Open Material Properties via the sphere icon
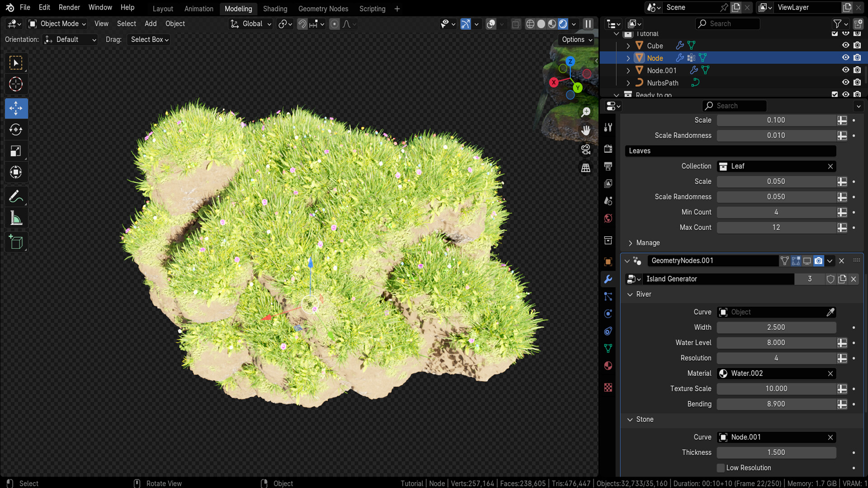Screen dimensions: 868x488 point(608,366)
